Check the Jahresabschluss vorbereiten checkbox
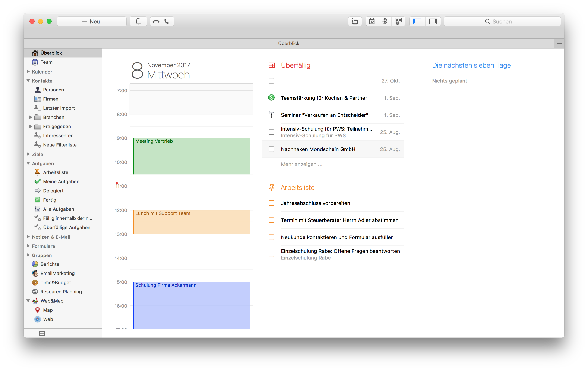The height and width of the screenshot is (371, 588). [271, 203]
